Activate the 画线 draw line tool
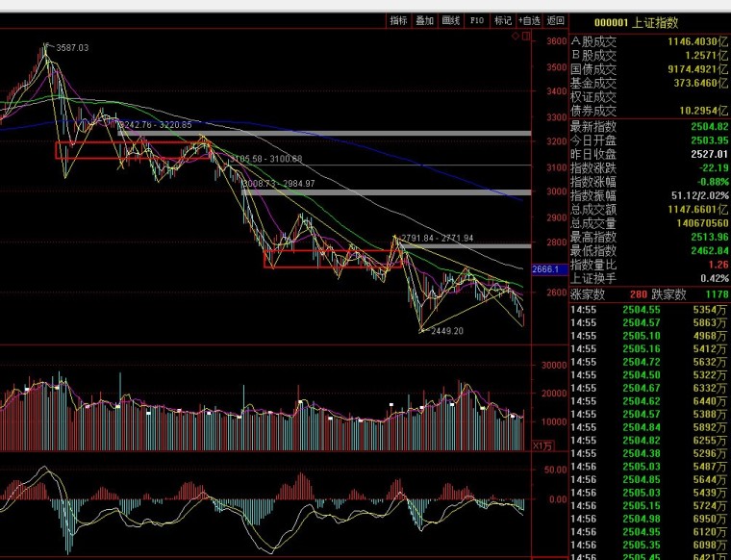 click(451, 20)
